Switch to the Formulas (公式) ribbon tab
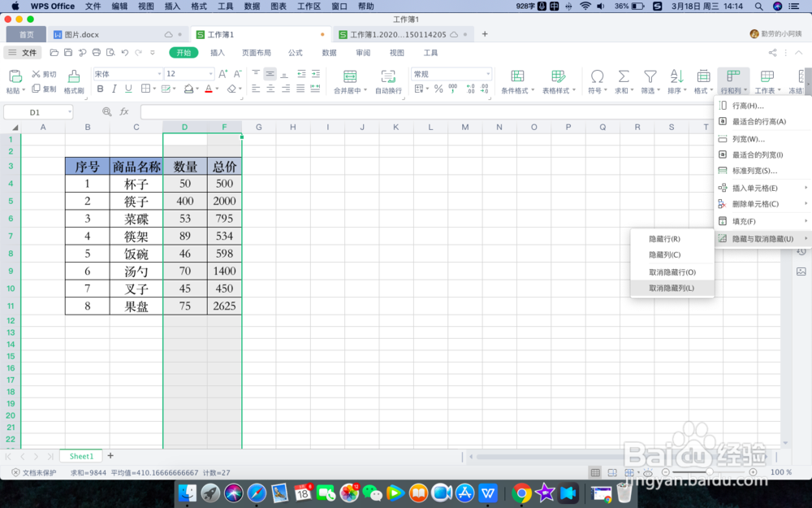This screenshot has height=508, width=812. [x=296, y=52]
